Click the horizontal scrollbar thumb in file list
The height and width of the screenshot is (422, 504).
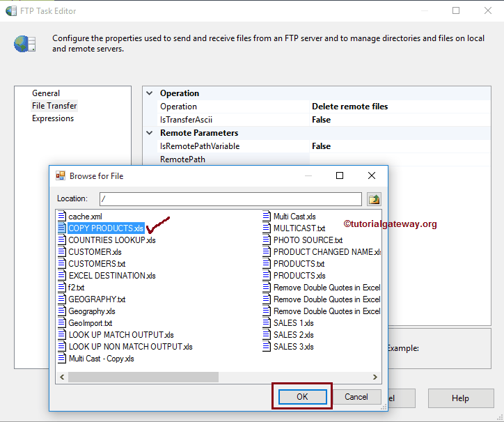(143, 377)
